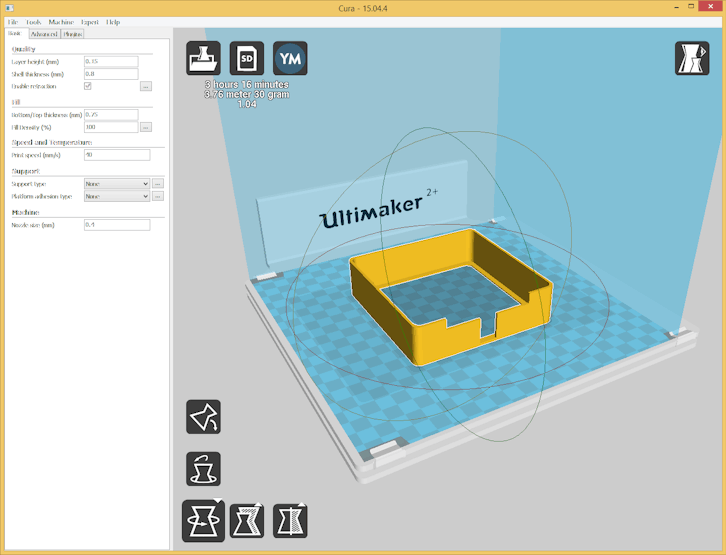Screen dimensions: 726x555
Task: Toggle the Enable retraction checkbox
Action: (x=88, y=86)
